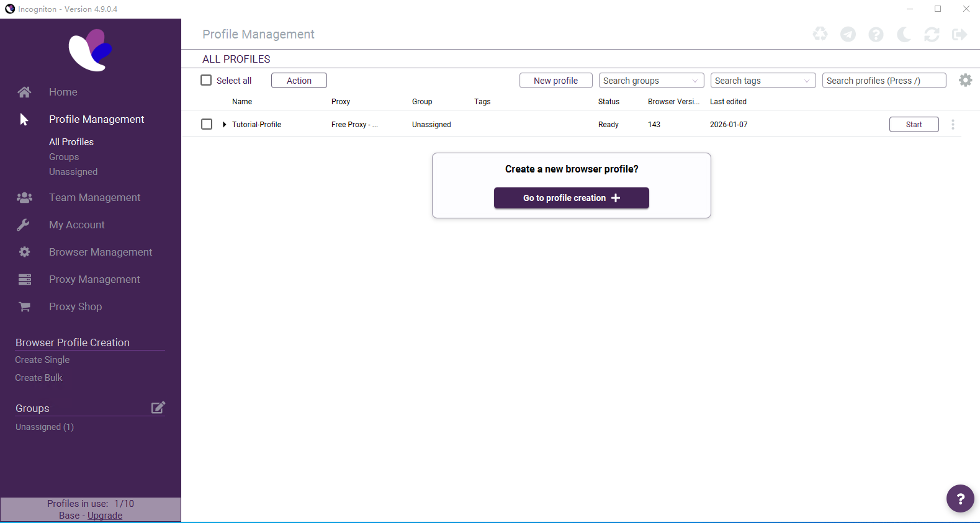This screenshot has width=980, height=523.
Task: Open the round help bubble at bottom right
Action: 960,498
